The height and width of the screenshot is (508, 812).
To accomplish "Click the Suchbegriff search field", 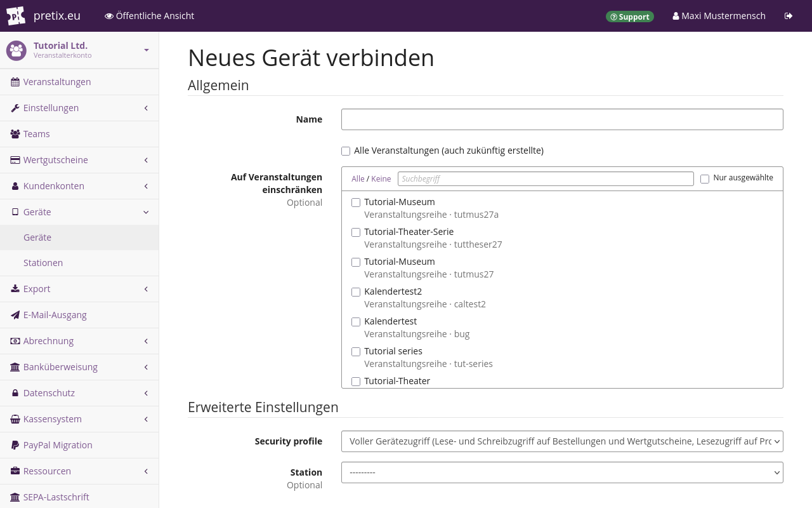I will coord(546,179).
